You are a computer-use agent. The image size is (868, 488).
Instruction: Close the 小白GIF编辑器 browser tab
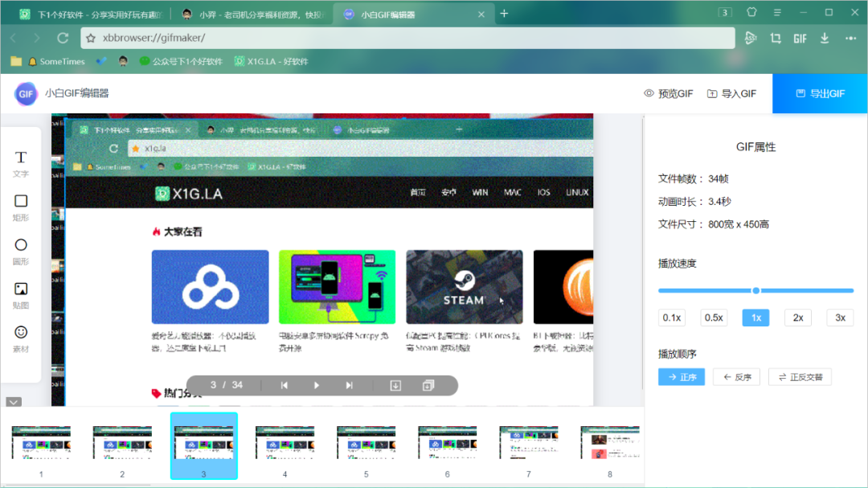tap(481, 14)
